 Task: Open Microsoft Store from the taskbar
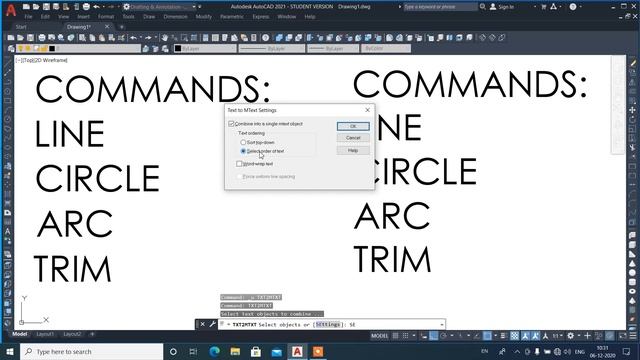pyautogui.click(x=256, y=351)
